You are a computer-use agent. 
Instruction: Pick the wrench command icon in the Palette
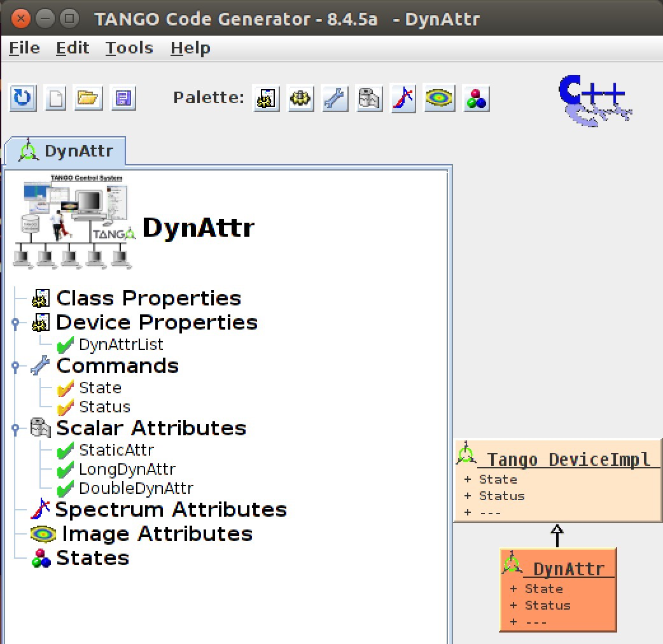(x=335, y=99)
